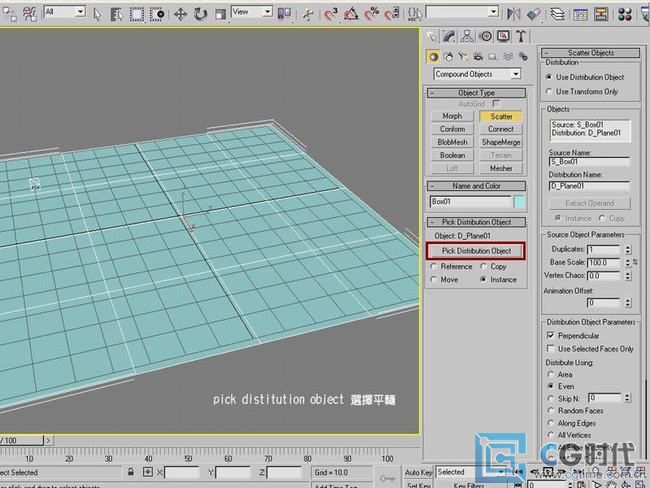Click Edit Named Selection Sets icon

(415, 15)
